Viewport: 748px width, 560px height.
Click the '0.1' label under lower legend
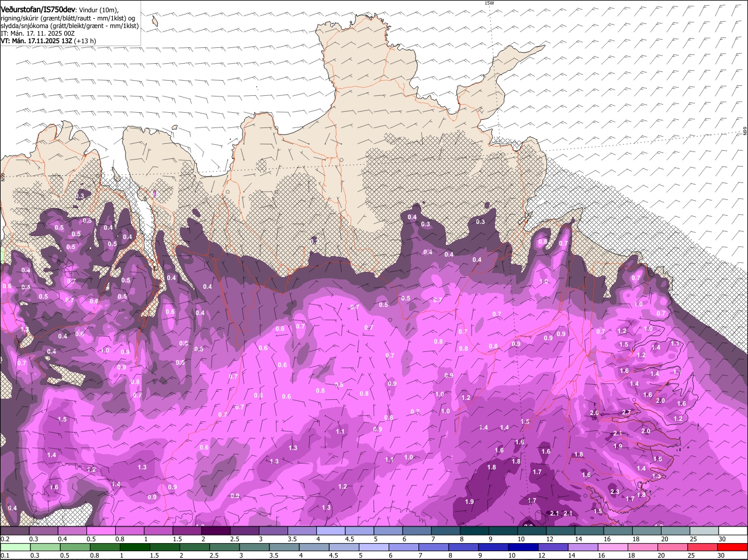(5, 555)
